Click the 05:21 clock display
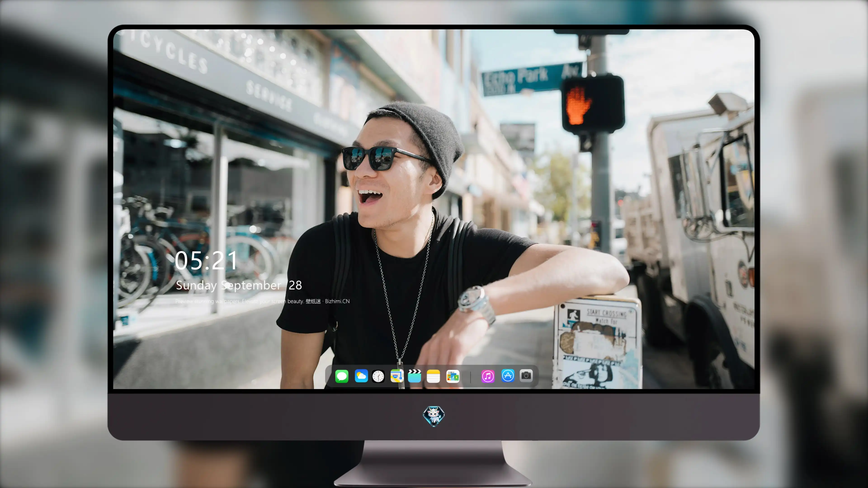 coord(206,261)
